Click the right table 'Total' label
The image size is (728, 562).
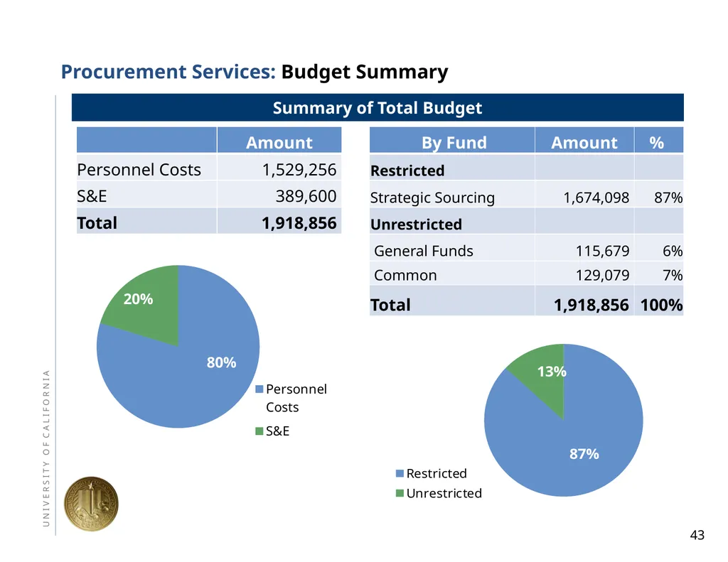click(390, 305)
